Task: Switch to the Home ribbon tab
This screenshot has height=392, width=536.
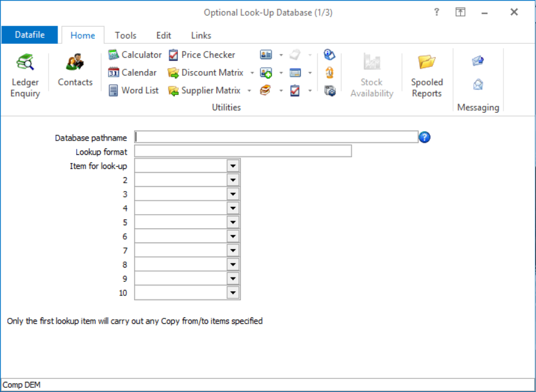Action: coord(83,35)
